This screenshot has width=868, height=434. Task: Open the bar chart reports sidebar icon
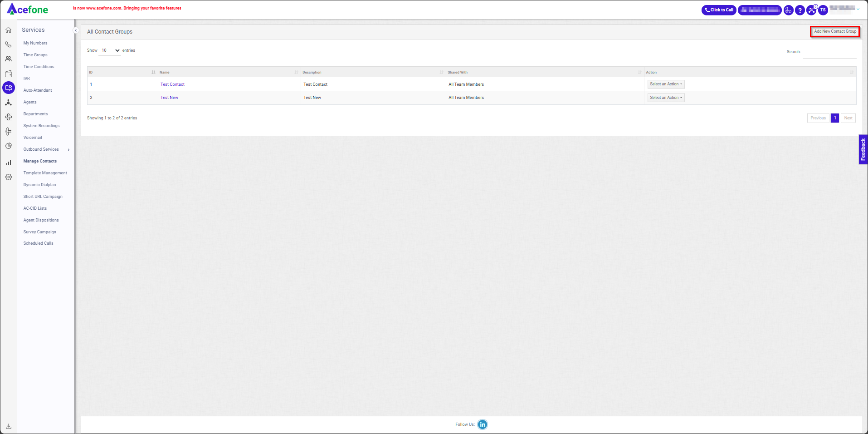click(x=8, y=163)
